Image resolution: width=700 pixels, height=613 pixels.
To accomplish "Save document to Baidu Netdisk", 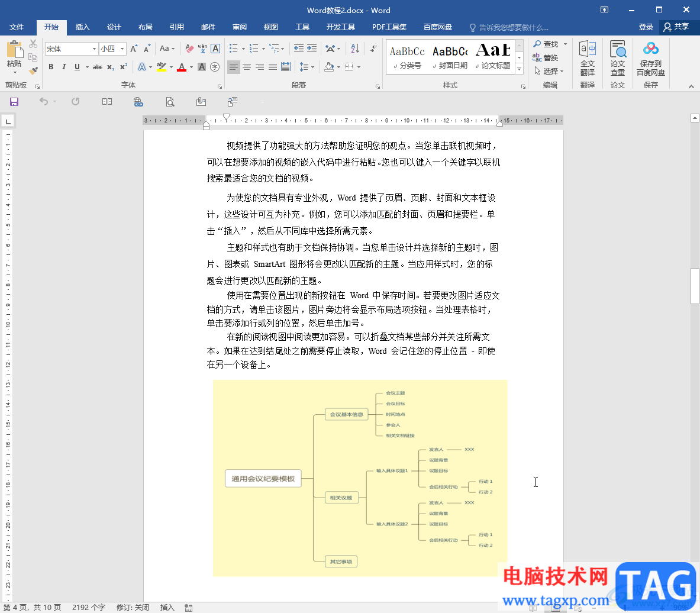I will coord(651,58).
